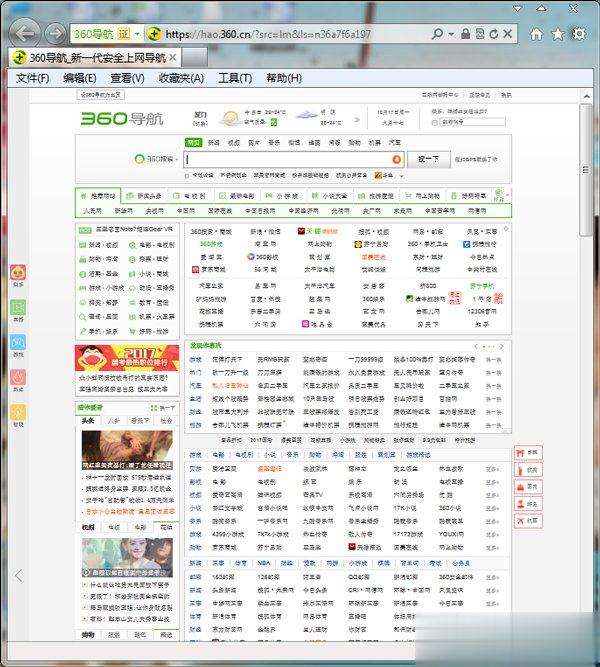The image size is (600, 667).
Task: Click the red airplane icon on right panel
Action: (520, 521)
